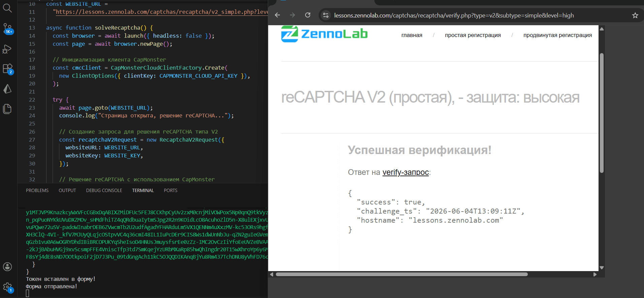Click the webpage vertical scrollbar thumb

(x=602, y=113)
